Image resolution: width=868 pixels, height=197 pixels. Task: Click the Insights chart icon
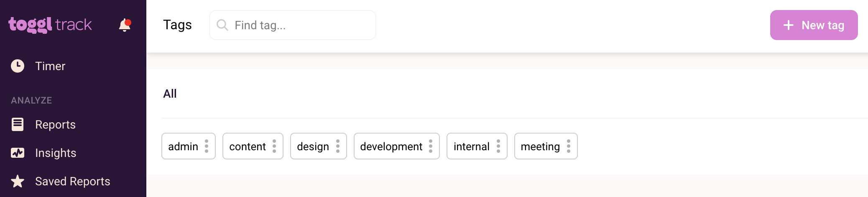(18, 153)
